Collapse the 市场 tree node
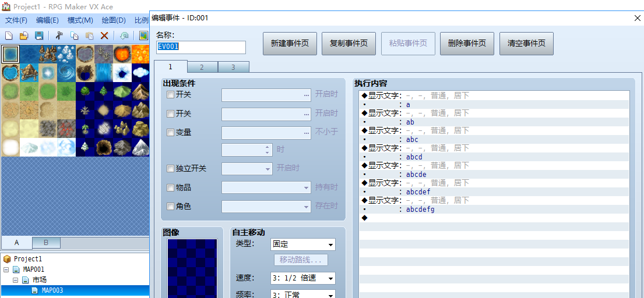This screenshot has width=644, height=298. (x=16, y=281)
